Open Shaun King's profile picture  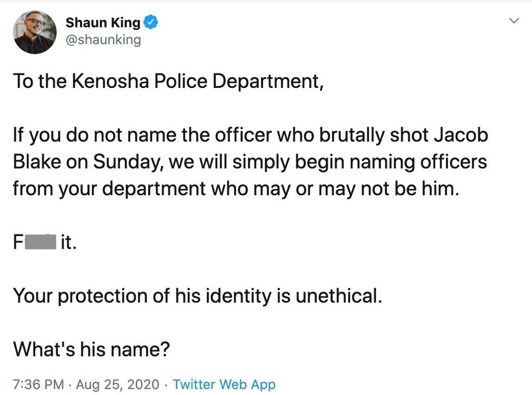coord(35,32)
